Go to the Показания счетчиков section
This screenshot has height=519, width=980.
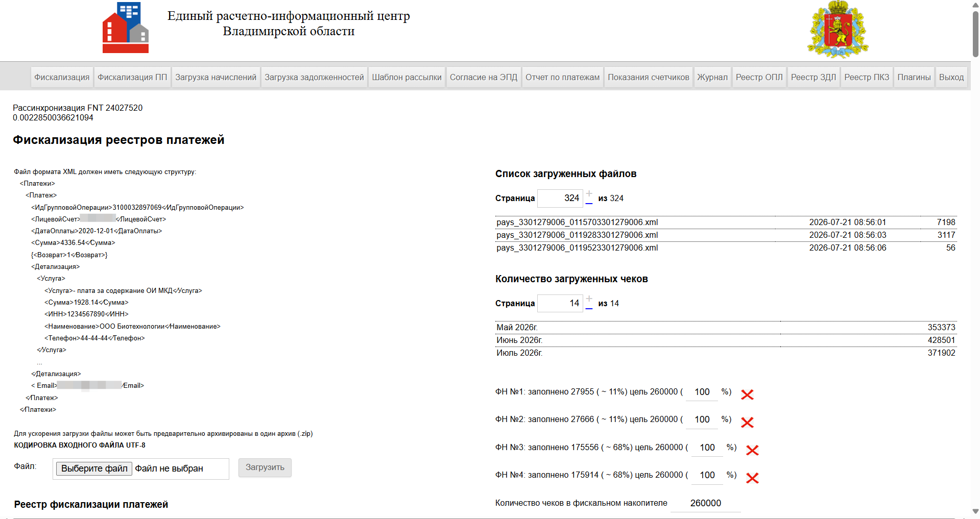coord(649,77)
